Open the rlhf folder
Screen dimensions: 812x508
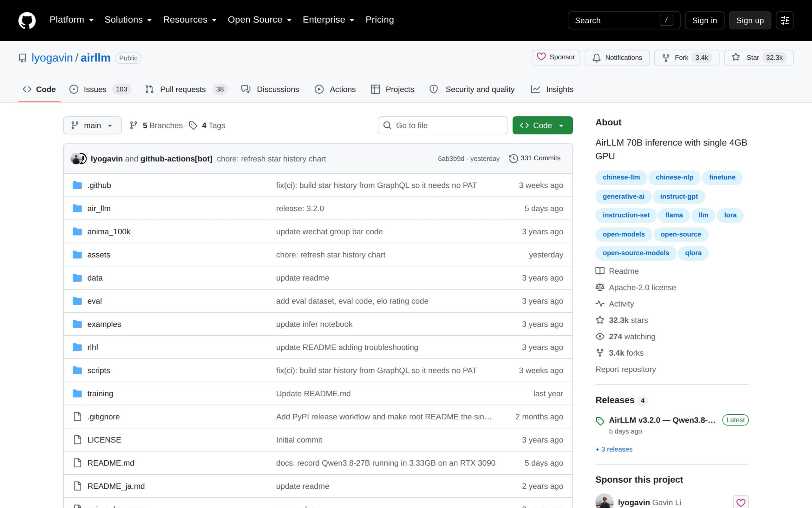(93, 347)
